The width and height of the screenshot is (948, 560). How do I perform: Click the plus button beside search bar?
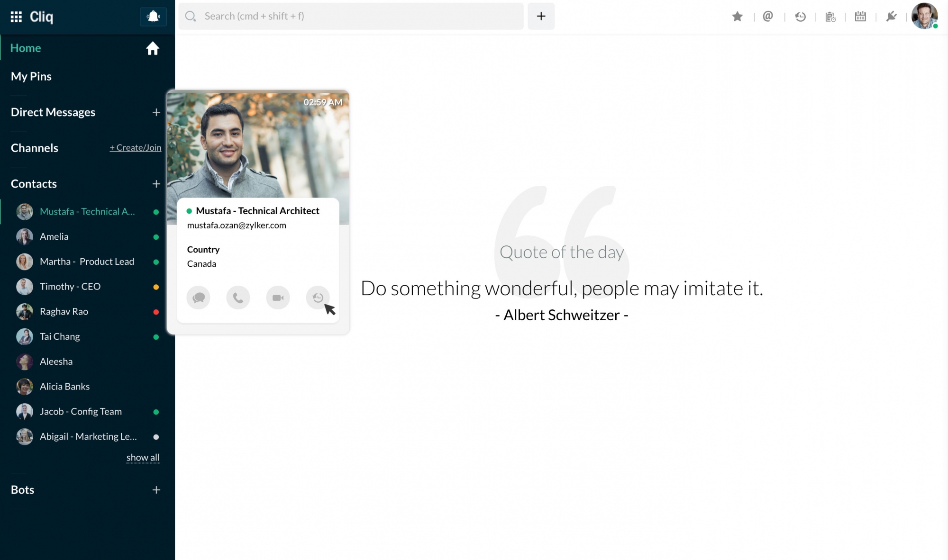click(x=541, y=16)
